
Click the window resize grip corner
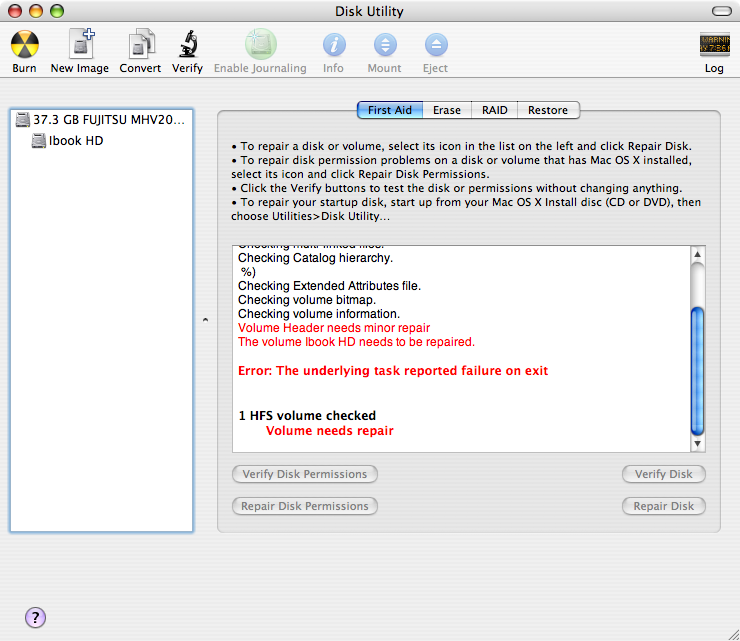pyautogui.click(x=733, y=634)
